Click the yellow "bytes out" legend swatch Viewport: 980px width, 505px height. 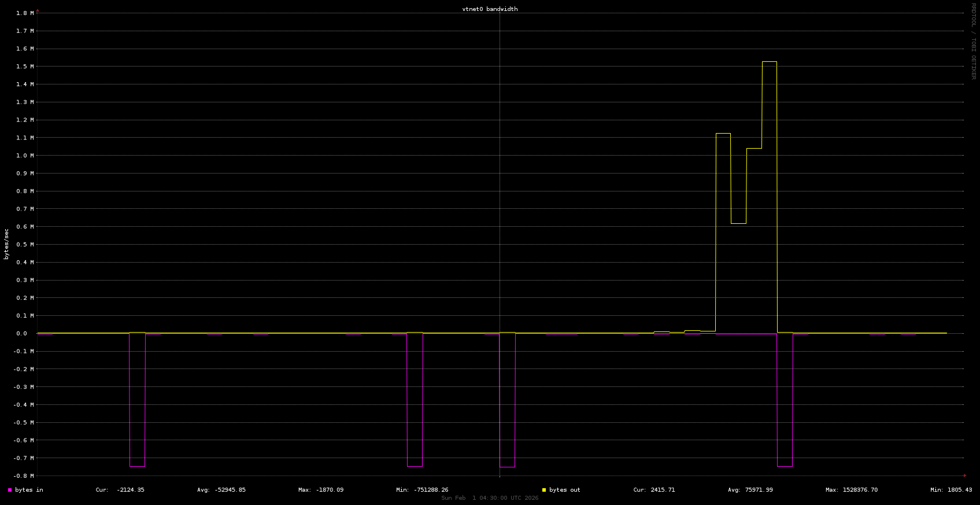click(544, 490)
